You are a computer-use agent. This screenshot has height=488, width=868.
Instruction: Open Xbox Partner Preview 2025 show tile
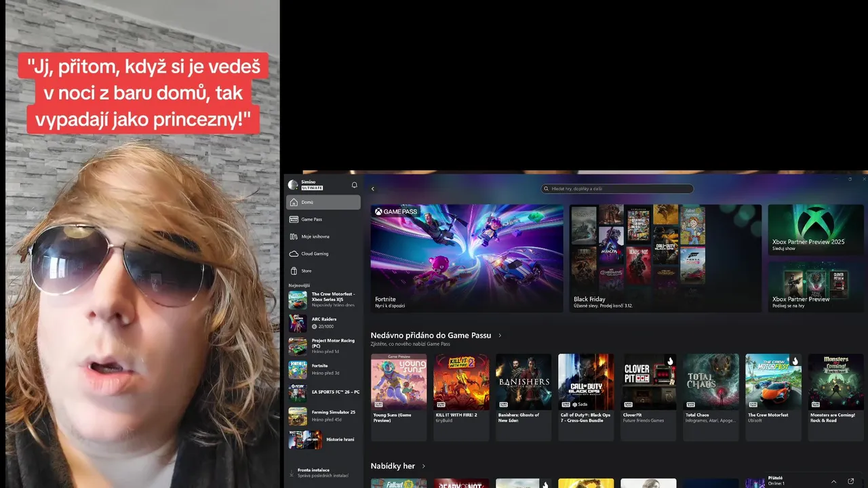tap(816, 230)
